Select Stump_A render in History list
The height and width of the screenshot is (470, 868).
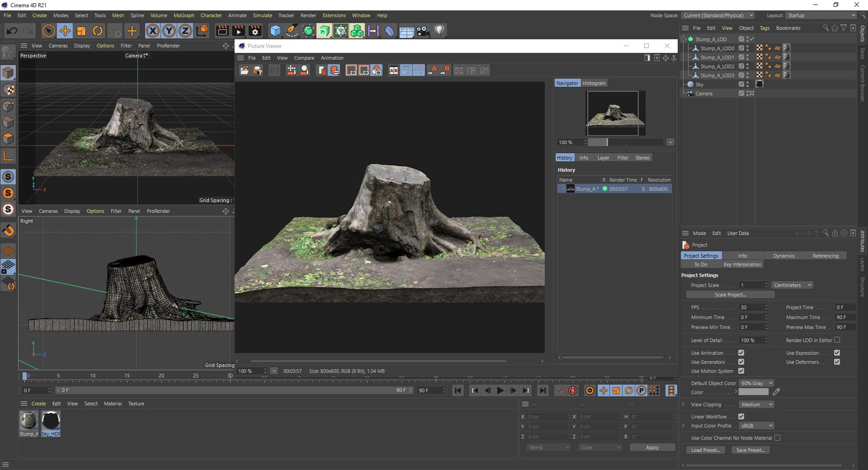[x=614, y=189]
